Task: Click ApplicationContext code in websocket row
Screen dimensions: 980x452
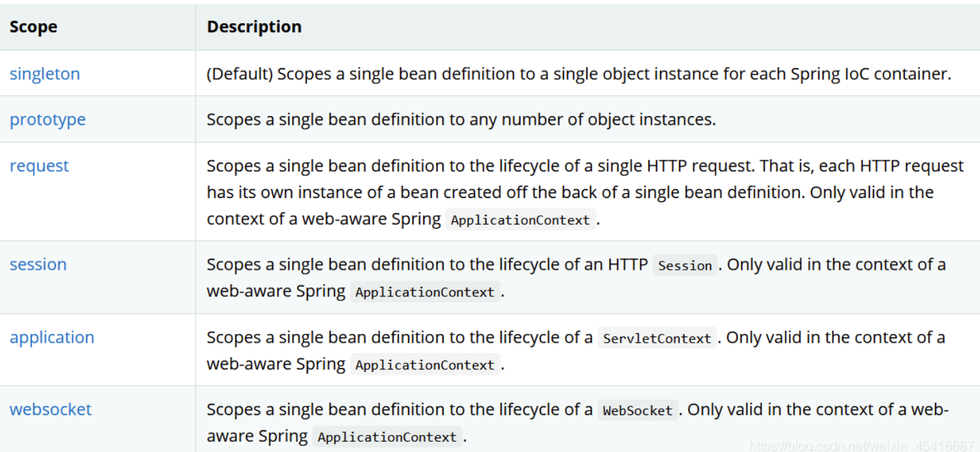Action: coord(387,437)
